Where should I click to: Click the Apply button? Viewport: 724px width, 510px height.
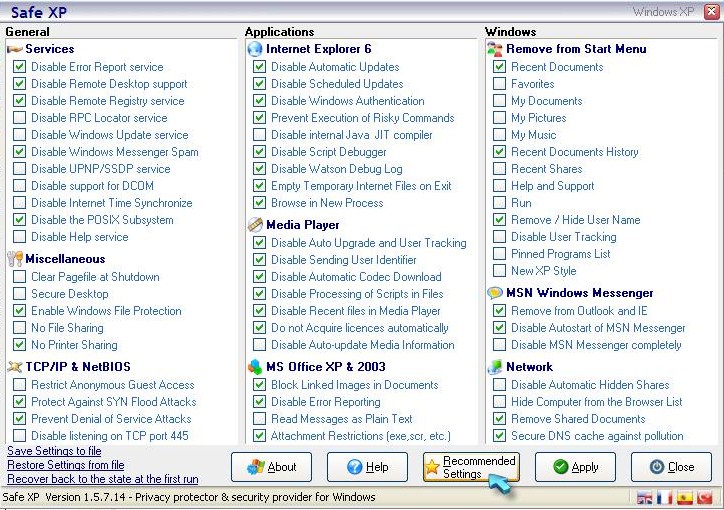tap(575, 467)
